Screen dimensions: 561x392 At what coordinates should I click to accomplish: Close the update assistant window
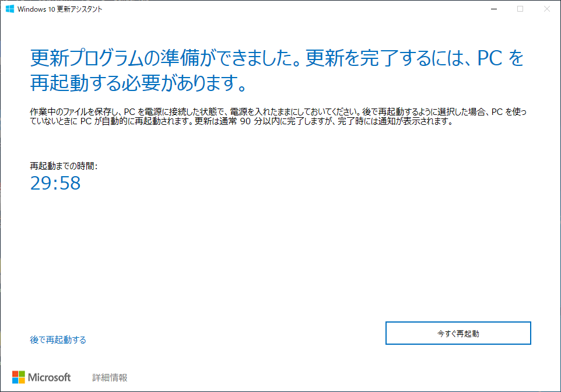tap(546, 9)
